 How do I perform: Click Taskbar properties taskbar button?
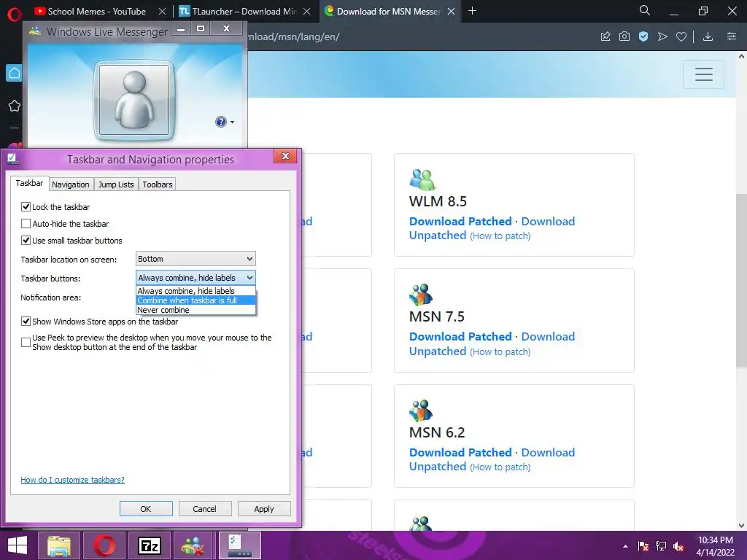[x=239, y=545]
